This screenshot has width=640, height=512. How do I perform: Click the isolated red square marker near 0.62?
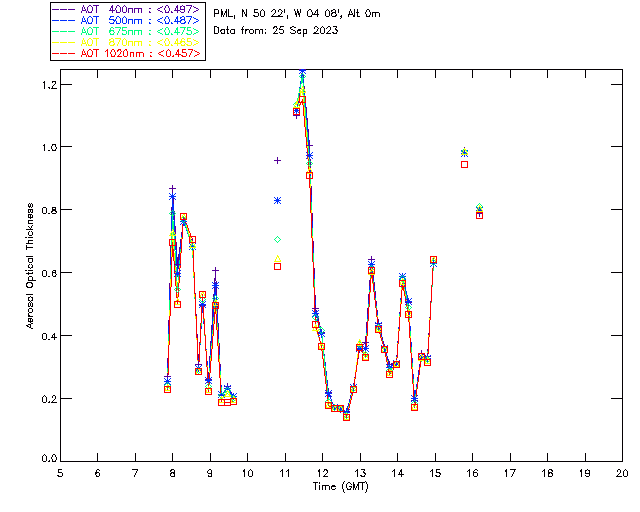tap(277, 266)
